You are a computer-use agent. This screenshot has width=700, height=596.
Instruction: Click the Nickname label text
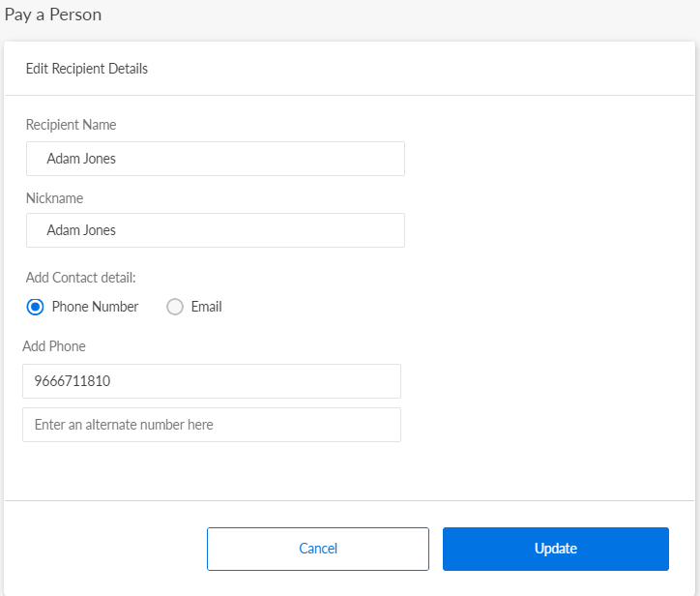[x=54, y=198]
